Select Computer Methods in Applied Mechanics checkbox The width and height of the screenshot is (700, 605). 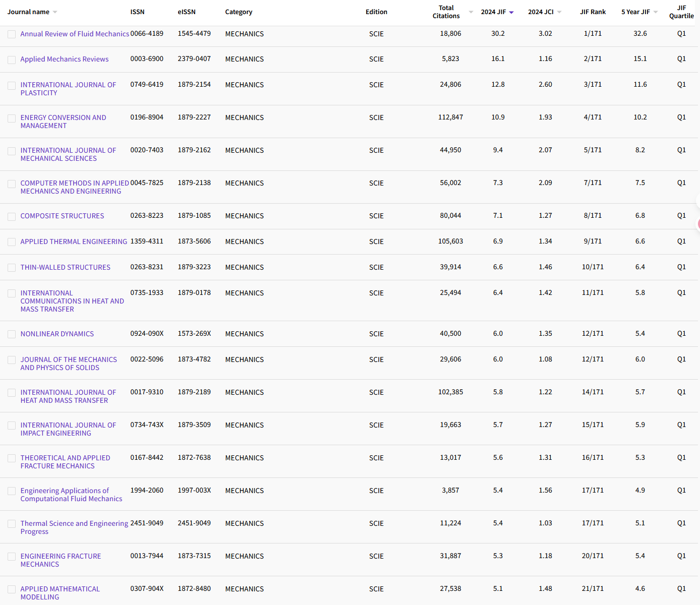pos(12,184)
